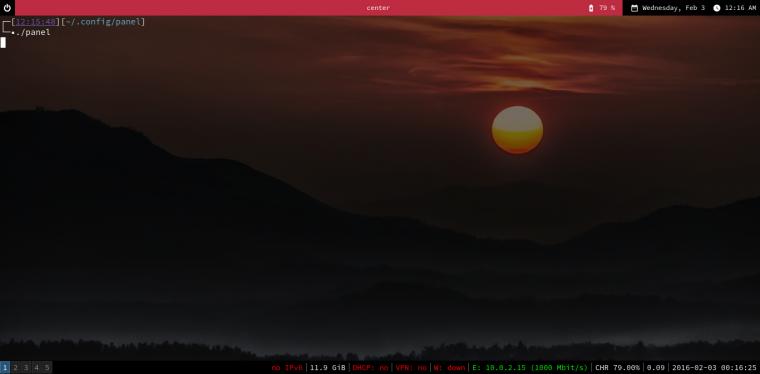Switch to workspace 1
The image size is (760, 374).
(x=5, y=368)
